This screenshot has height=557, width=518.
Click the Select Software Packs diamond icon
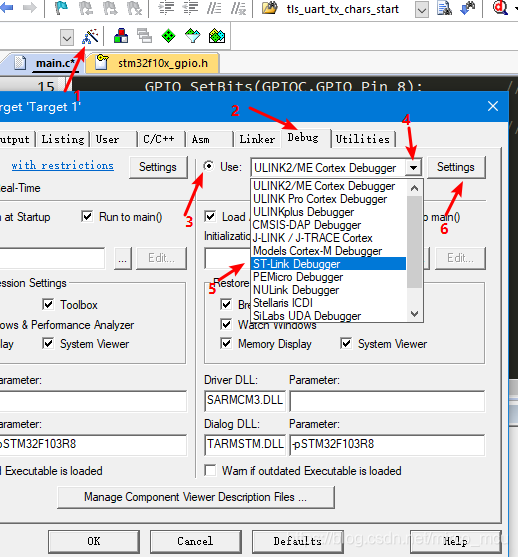[x=193, y=36]
